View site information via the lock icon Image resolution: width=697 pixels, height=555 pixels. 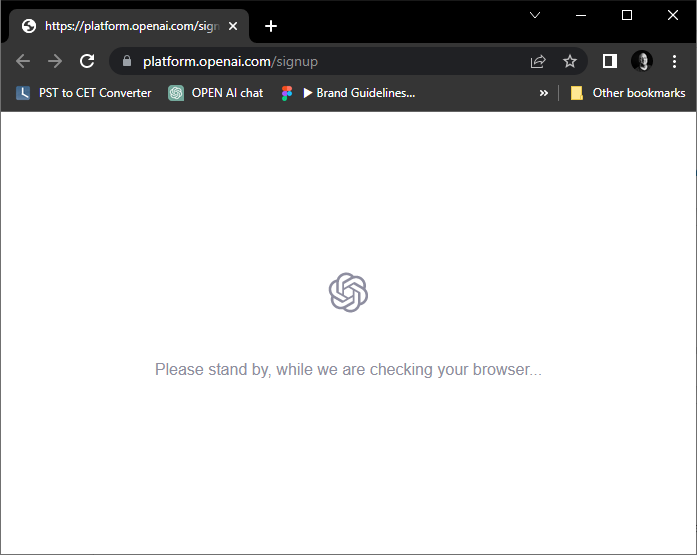[127, 61]
